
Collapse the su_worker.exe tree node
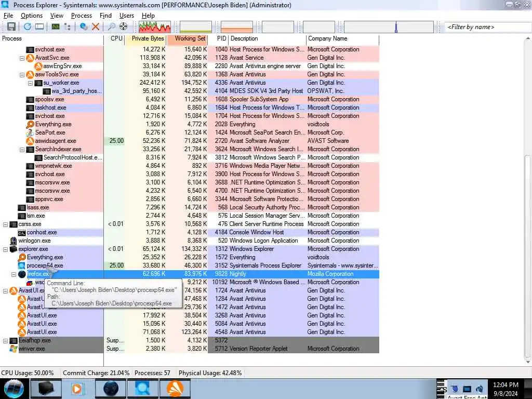click(30, 83)
